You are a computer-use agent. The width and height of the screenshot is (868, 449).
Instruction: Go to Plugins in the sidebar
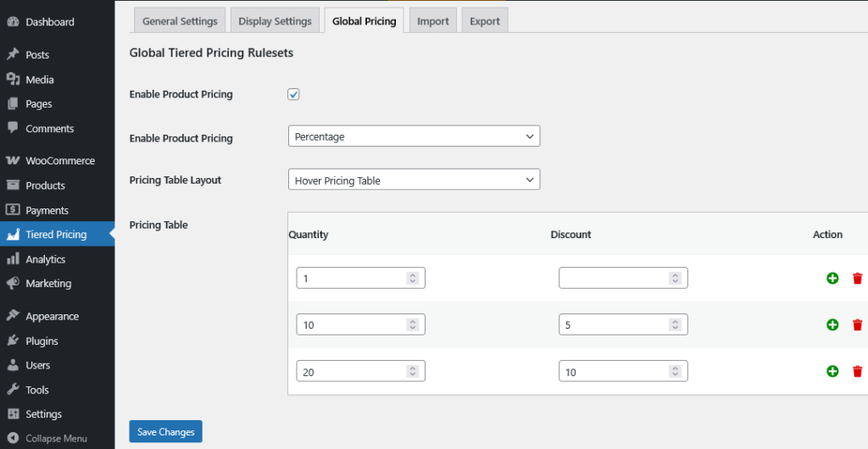(x=42, y=341)
